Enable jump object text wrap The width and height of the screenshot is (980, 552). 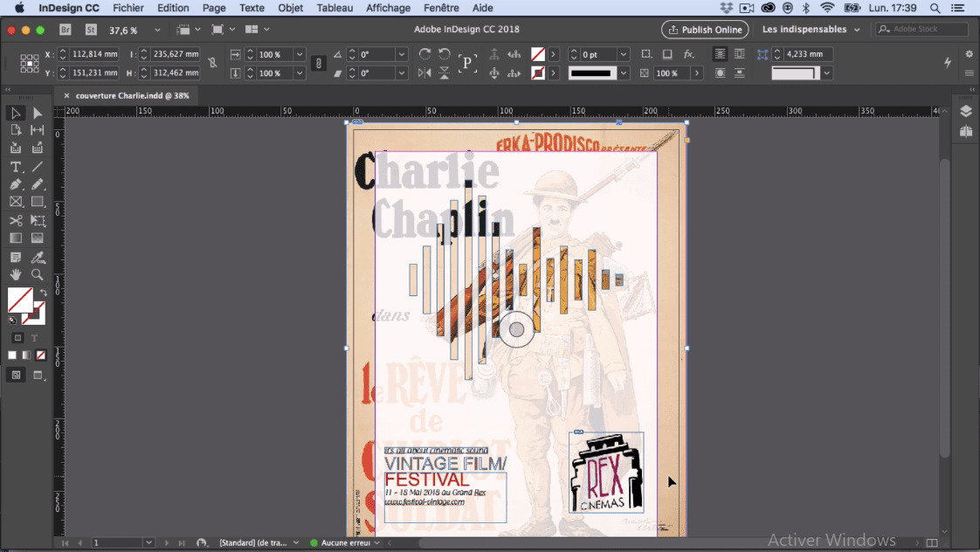[x=740, y=73]
